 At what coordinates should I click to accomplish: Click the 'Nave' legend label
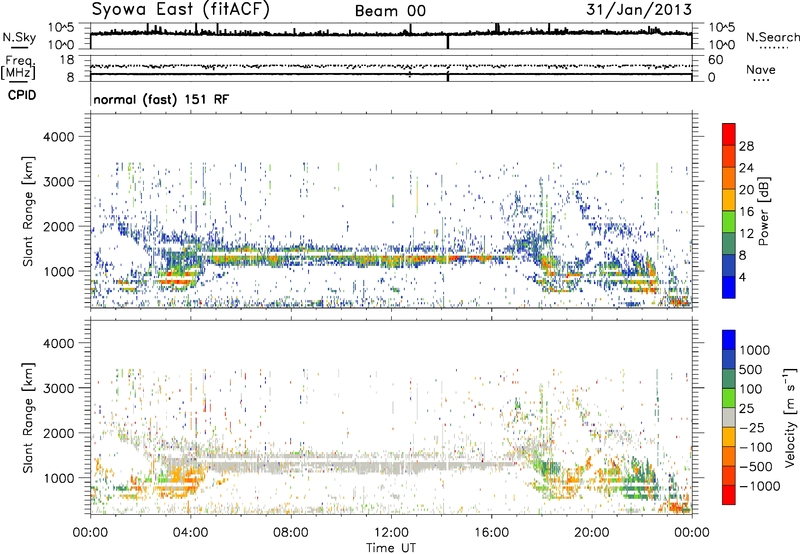coord(761,70)
